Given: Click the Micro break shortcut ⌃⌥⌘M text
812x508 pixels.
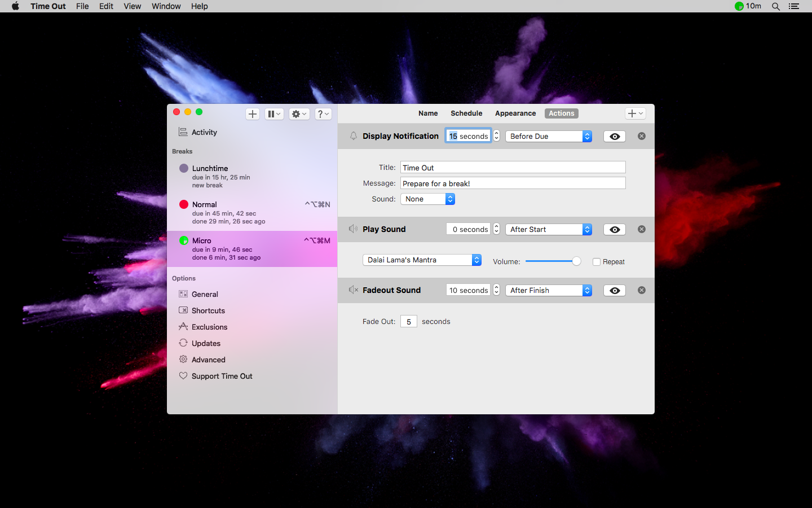Looking at the screenshot, I should coord(317,240).
